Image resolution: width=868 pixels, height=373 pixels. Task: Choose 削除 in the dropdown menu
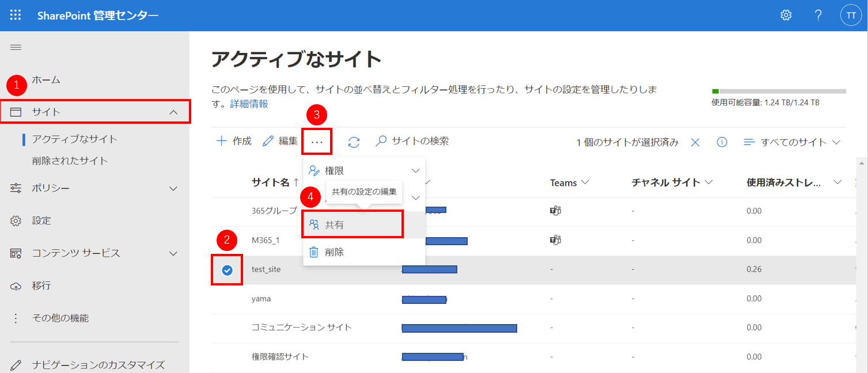coord(334,252)
